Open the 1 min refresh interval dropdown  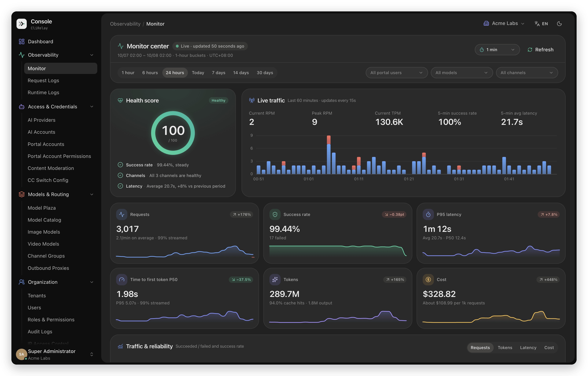pyautogui.click(x=497, y=50)
